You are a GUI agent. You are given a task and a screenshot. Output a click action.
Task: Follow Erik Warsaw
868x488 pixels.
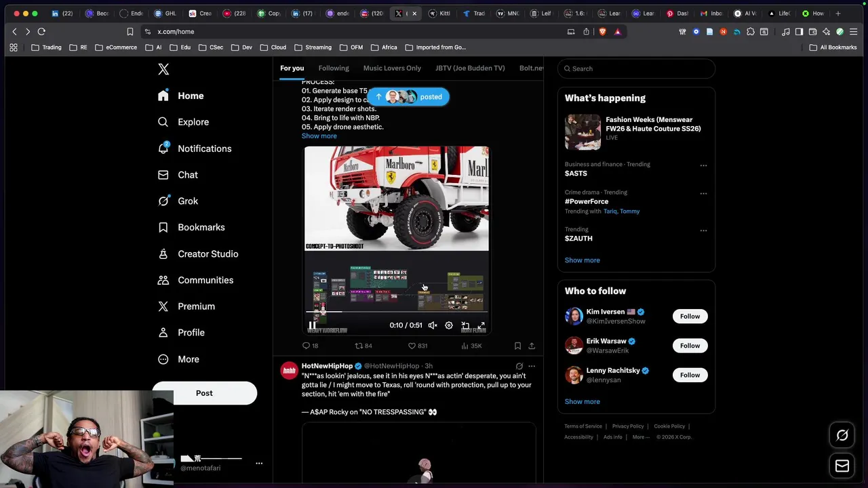tap(690, 346)
